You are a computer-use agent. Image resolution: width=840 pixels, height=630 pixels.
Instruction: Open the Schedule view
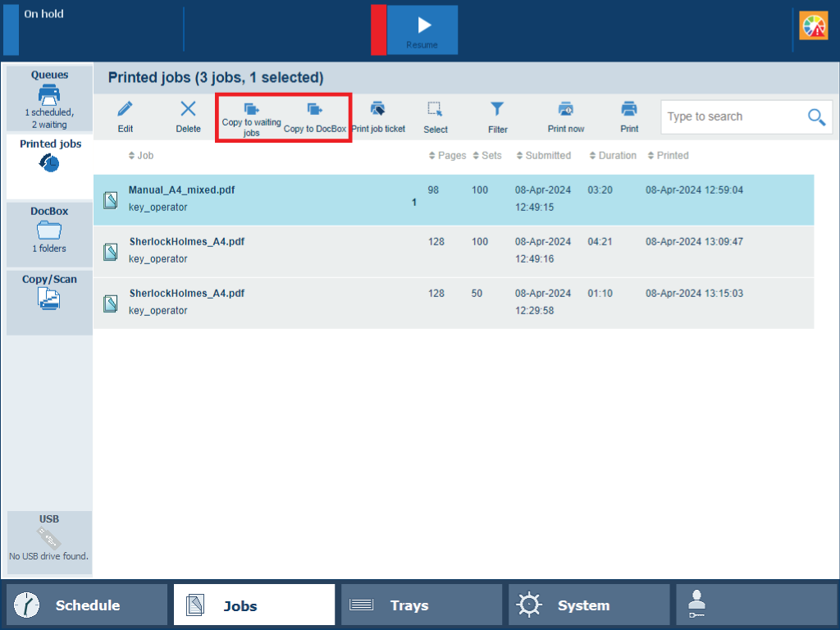pos(87,605)
